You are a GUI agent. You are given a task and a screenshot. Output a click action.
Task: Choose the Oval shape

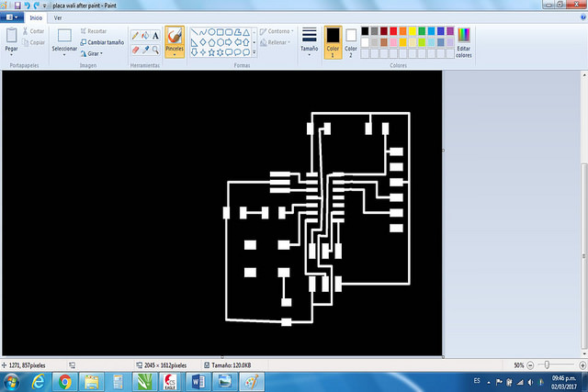211,32
